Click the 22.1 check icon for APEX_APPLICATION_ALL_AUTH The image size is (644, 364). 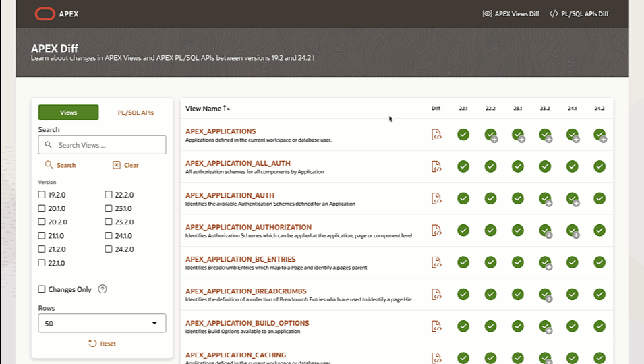tap(463, 166)
